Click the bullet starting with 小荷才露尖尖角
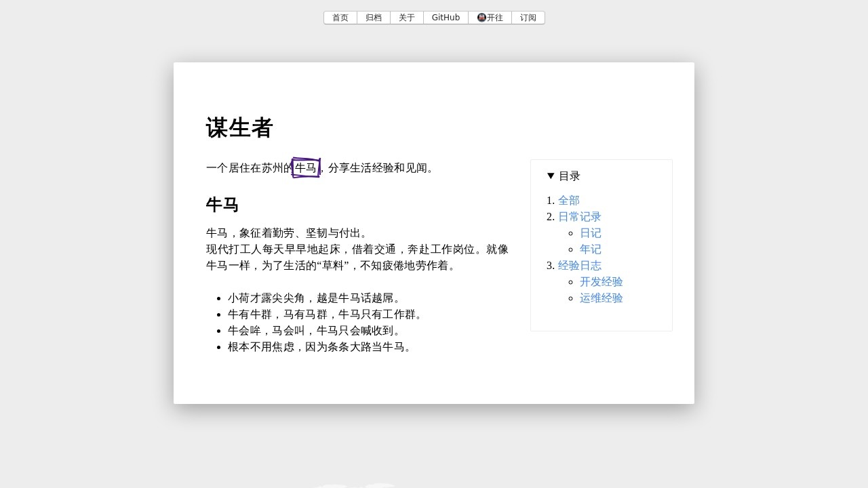The width and height of the screenshot is (868, 488). click(315, 298)
